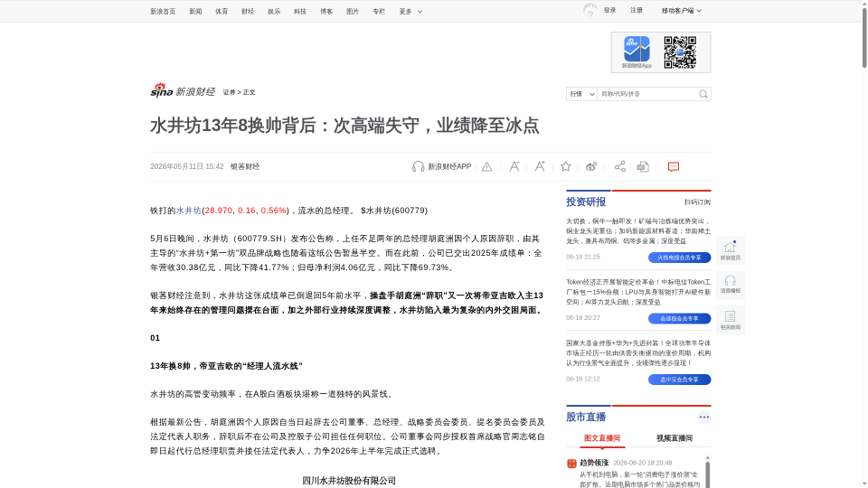Screen dimensions: 868x488
Task: Click 会选股会员专享 button
Action: 679,319
